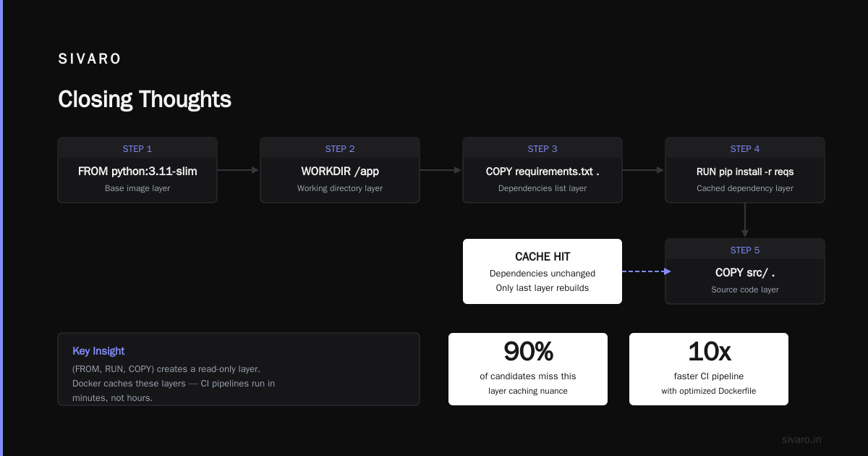Viewport: 868px width, 456px height.
Task: Select the STEP 2 WORKDIR /app box
Action: tap(340, 170)
